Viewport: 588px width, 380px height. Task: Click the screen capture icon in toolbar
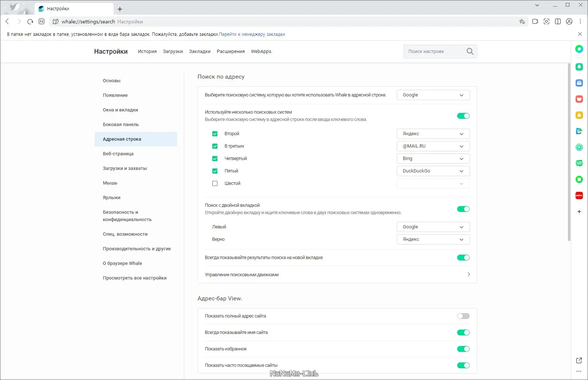546,22
